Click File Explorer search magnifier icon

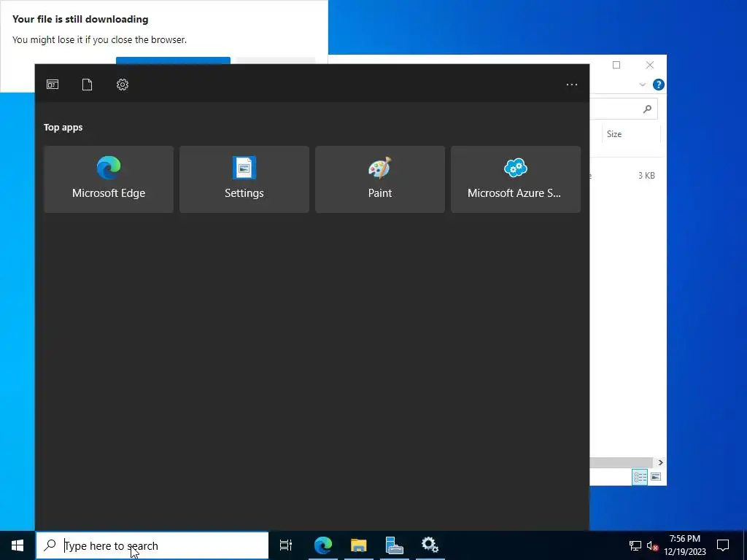[647, 109]
